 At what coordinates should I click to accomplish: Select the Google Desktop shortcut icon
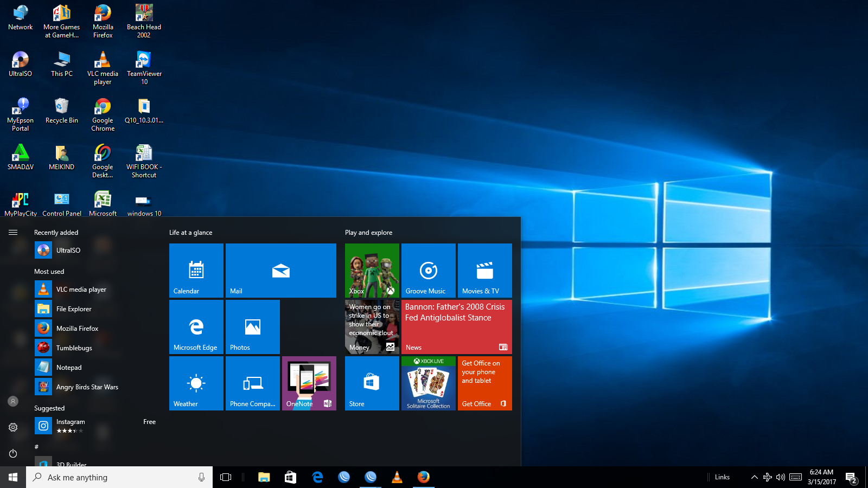103,161
